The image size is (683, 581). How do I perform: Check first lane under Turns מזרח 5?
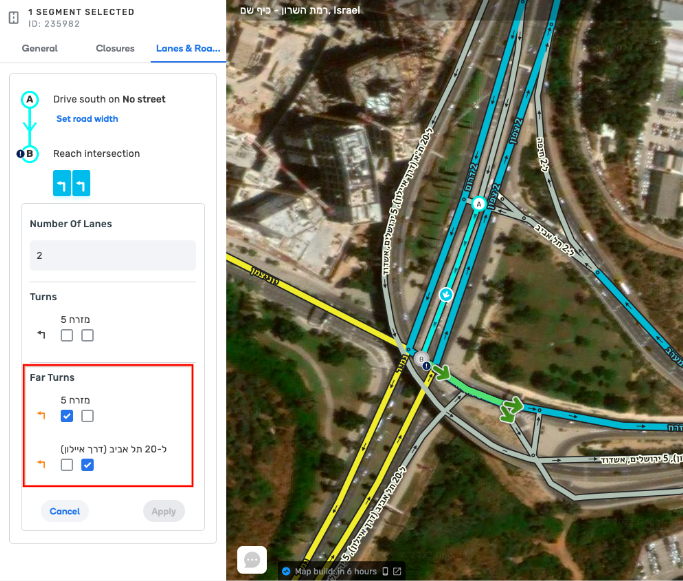coord(67,335)
